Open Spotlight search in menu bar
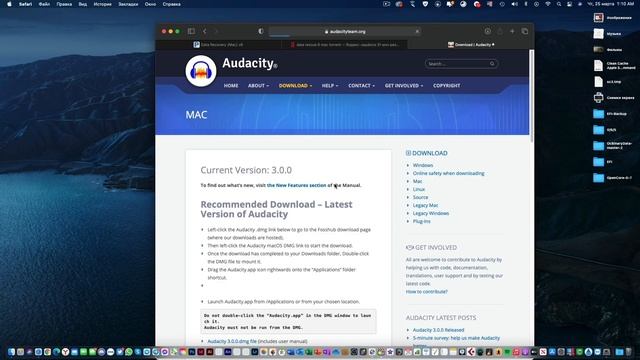This screenshot has width=640, height=360. point(559,4)
